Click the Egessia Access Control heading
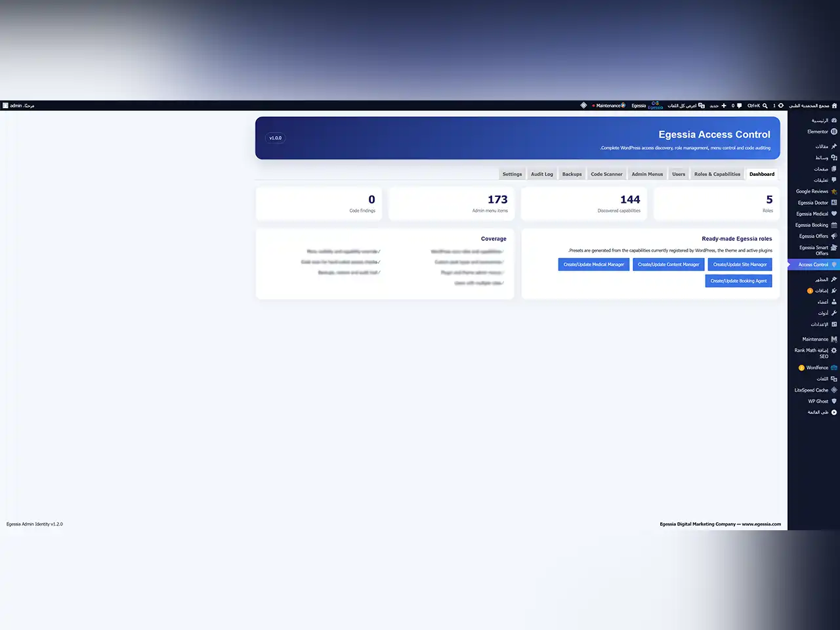 [715, 135]
